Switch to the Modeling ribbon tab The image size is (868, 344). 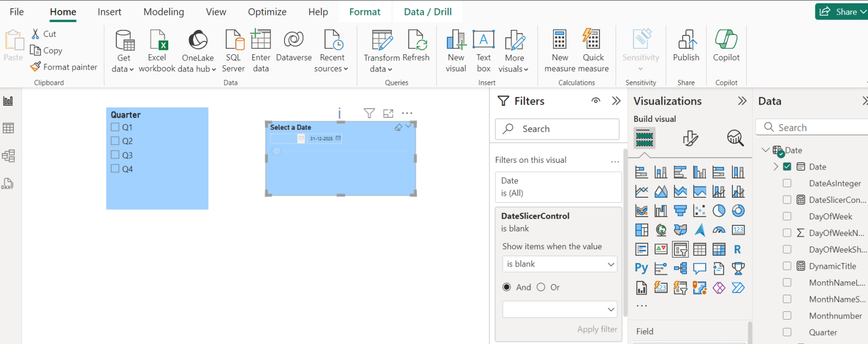click(164, 12)
